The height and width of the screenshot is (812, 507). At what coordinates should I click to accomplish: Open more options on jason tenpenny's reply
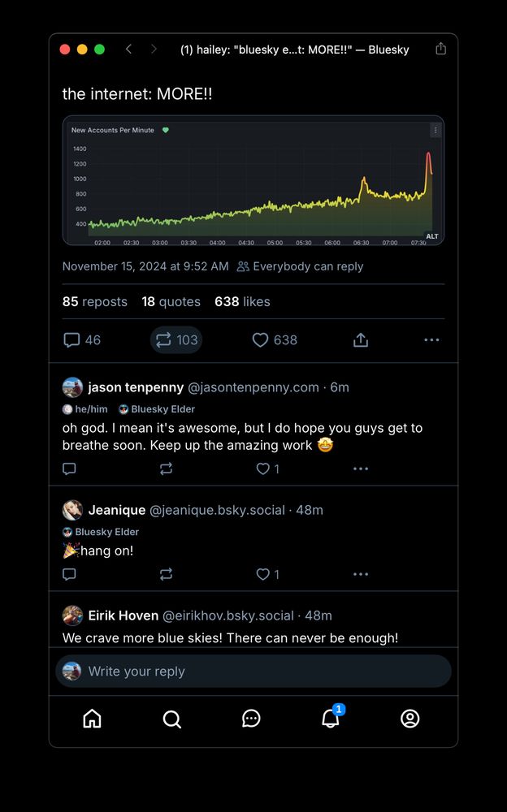click(361, 469)
